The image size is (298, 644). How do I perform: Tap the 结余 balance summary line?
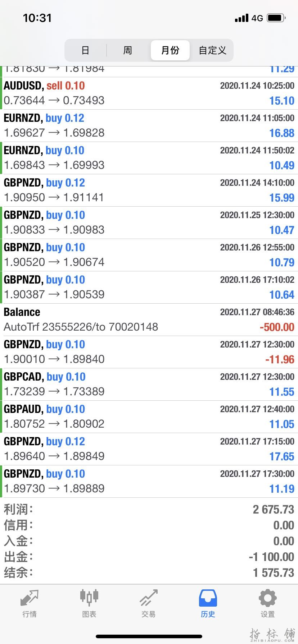click(149, 572)
